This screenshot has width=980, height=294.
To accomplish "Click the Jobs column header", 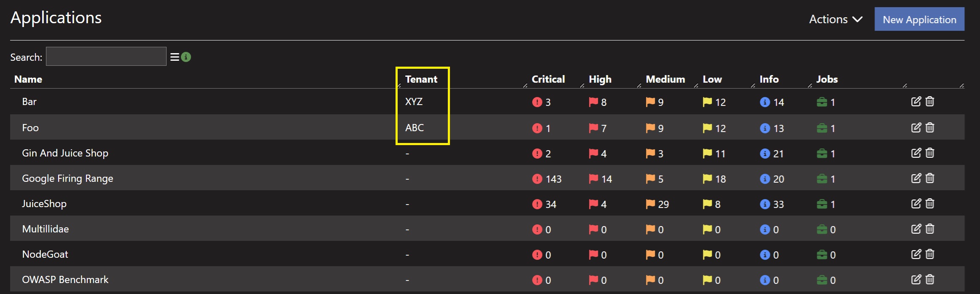I will pyautogui.click(x=827, y=79).
